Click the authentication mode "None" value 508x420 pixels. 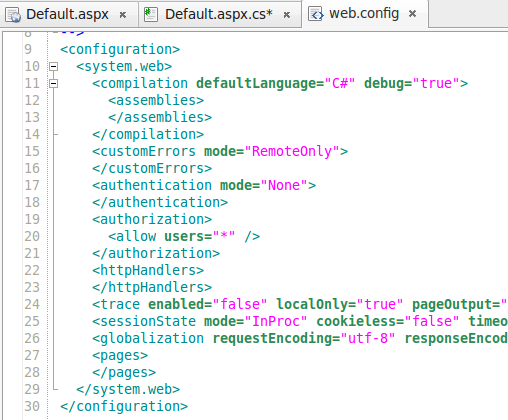click(284, 185)
